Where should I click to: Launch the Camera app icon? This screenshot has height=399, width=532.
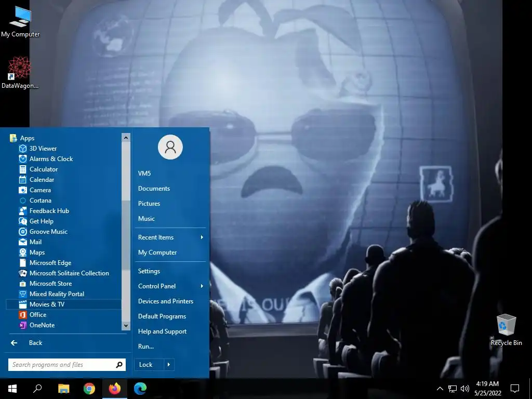click(23, 190)
